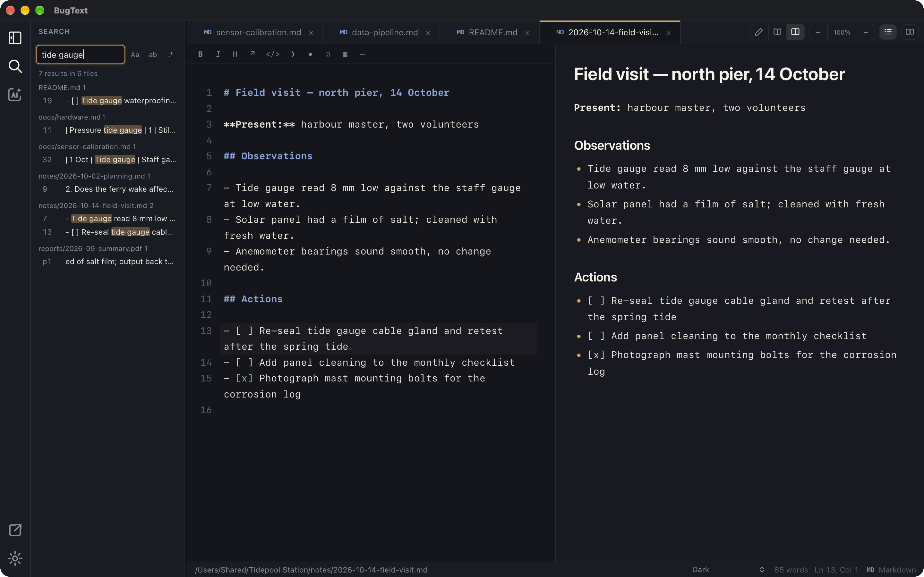Toggle match case Aa option
This screenshot has height=577, width=924.
[x=135, y=54]
